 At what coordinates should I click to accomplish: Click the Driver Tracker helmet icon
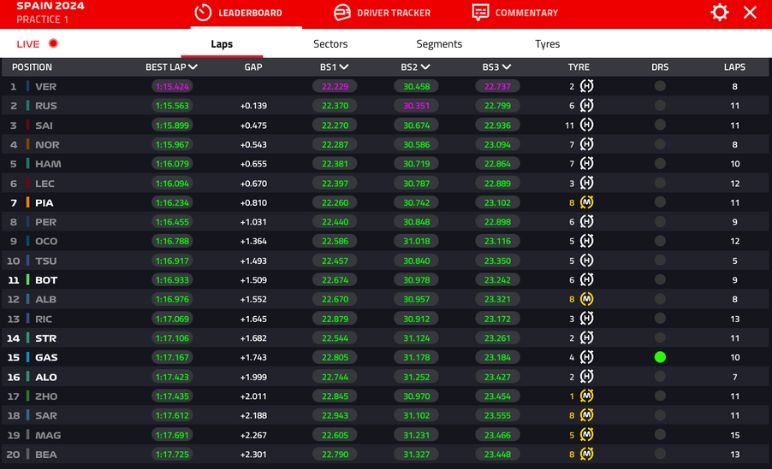[342, 13]
